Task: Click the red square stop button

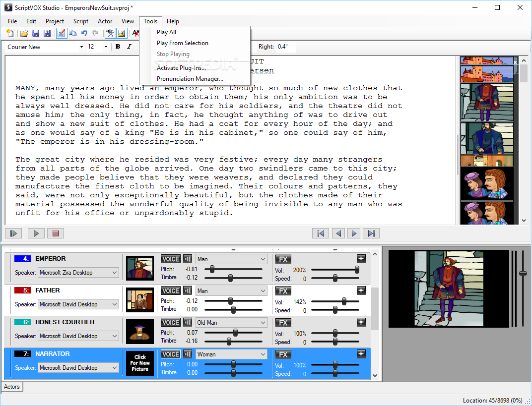Action: click(56, 233)
